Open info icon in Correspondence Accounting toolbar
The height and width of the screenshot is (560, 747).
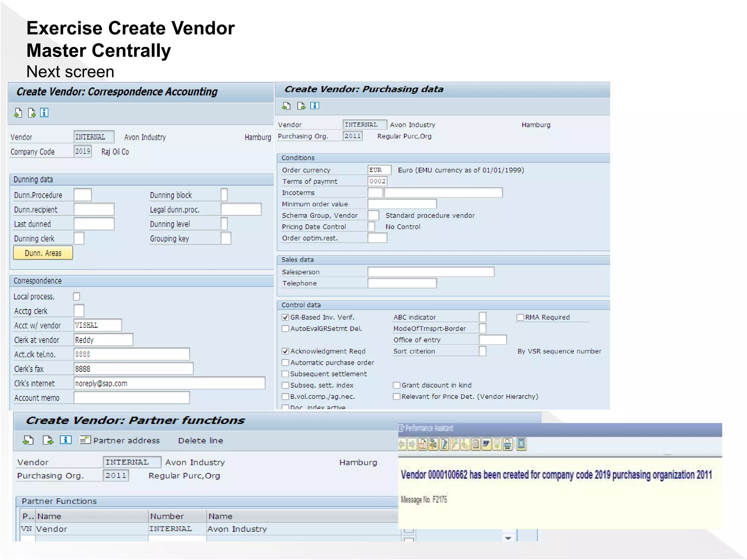(44, 113)
